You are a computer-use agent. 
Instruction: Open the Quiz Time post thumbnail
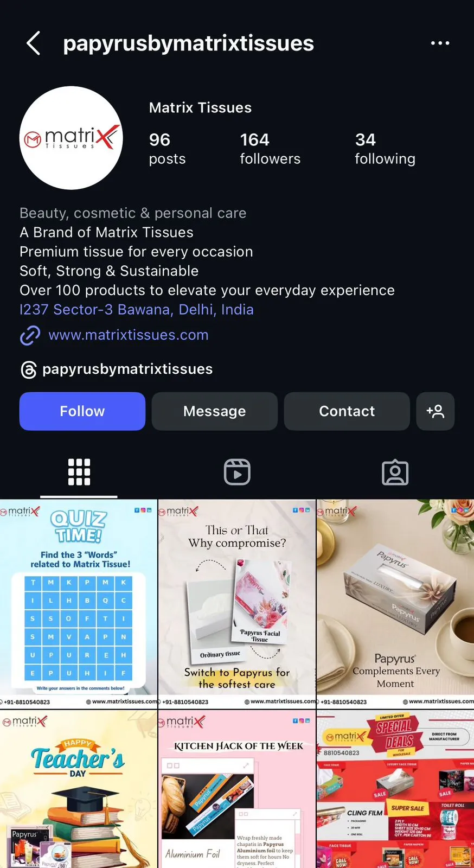pyautogui.click(x=79, y=604)
